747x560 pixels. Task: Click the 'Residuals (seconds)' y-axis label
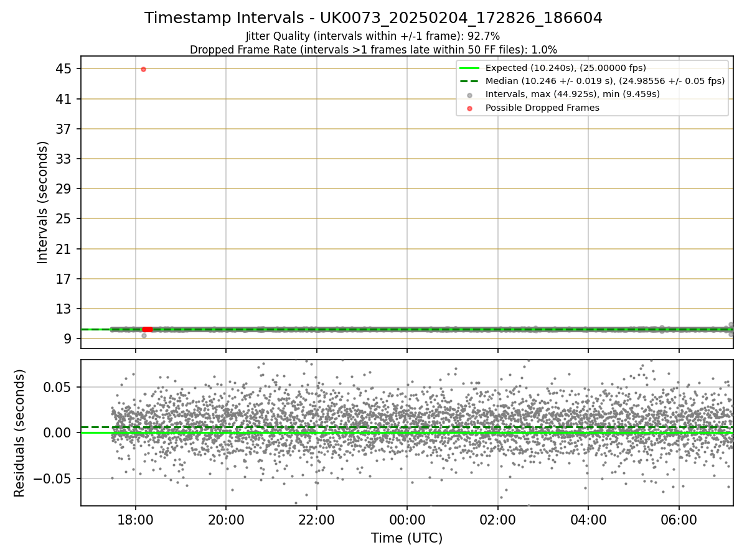coord(19,433)
